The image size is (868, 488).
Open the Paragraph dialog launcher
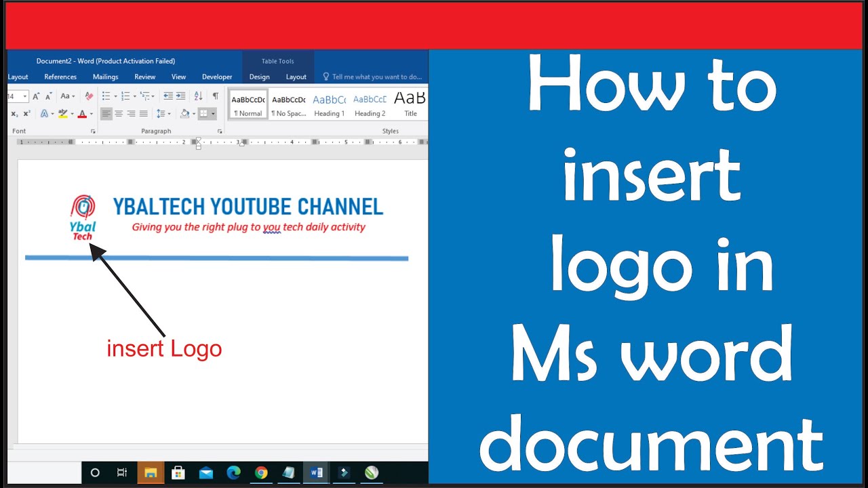pyautogui.click(x=220, y=131)
